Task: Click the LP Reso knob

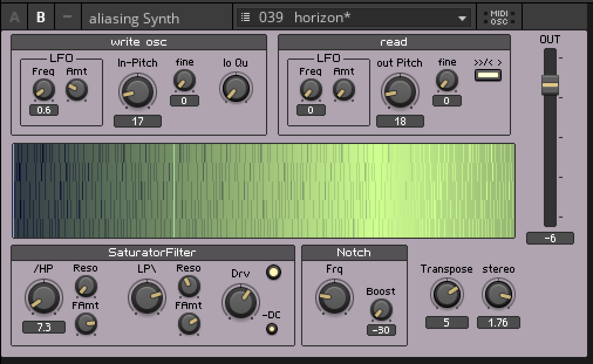Action: [189, 286]
